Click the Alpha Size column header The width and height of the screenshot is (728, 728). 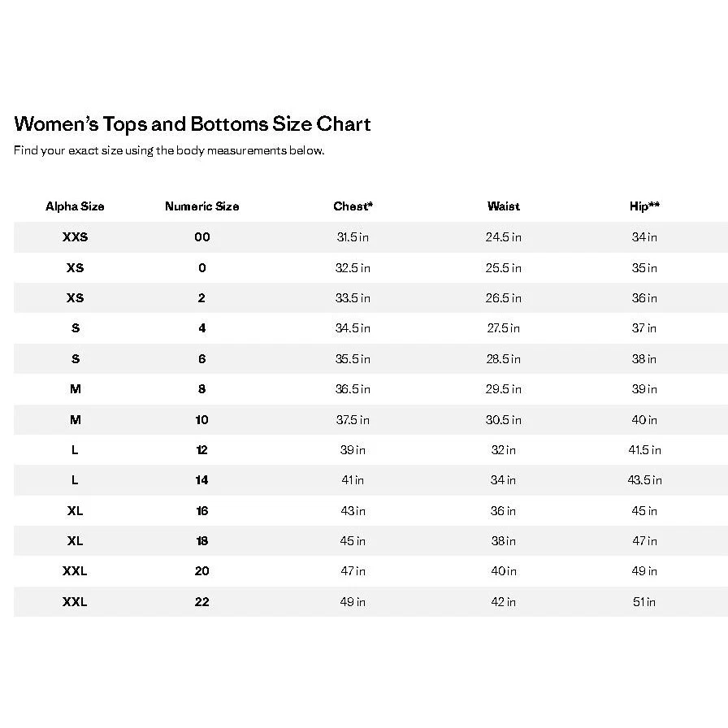[x=75, y=206]
